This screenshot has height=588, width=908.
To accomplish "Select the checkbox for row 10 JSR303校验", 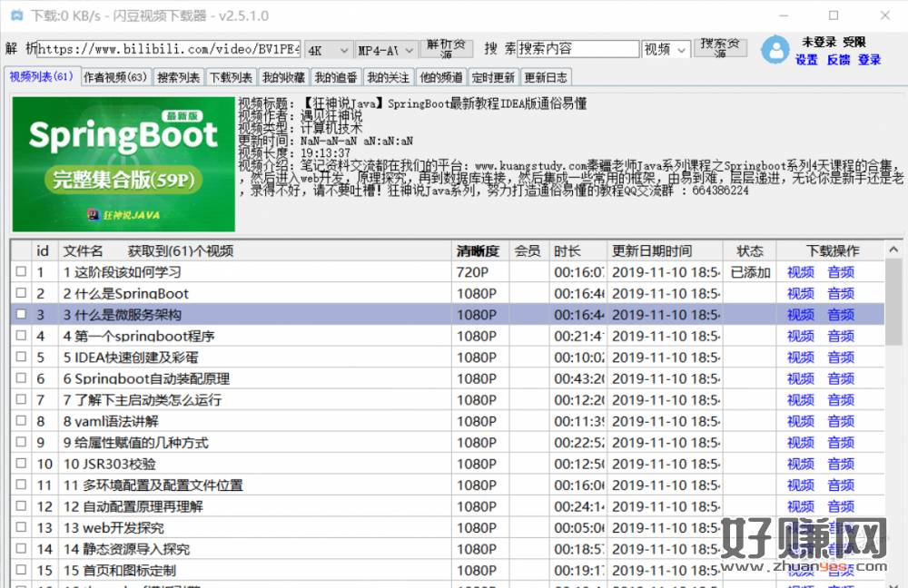I will [21, 464].
